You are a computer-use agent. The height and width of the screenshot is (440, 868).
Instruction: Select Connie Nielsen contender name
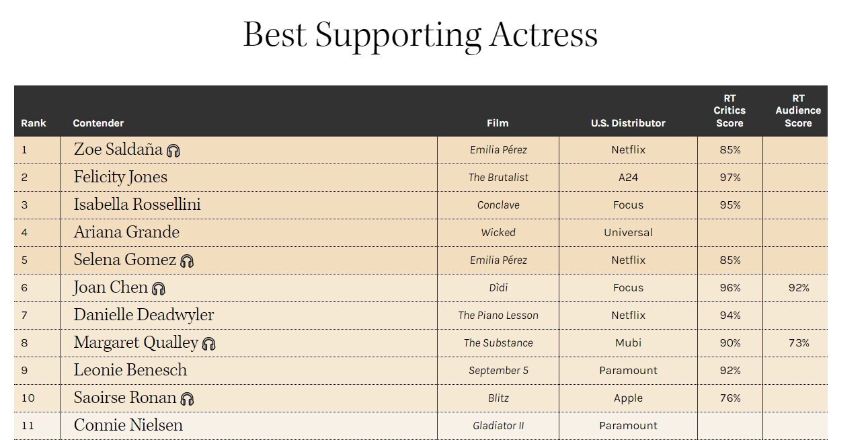click(128, 425)
